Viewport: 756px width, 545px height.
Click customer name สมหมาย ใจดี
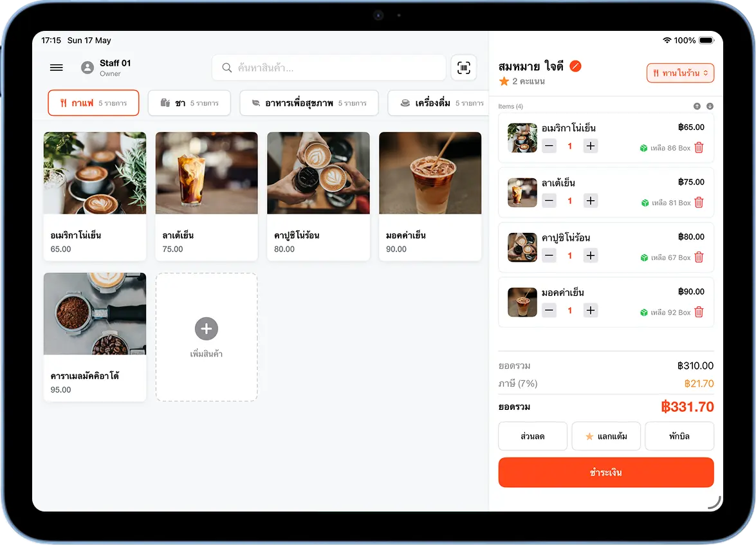[x=531, y=66]
